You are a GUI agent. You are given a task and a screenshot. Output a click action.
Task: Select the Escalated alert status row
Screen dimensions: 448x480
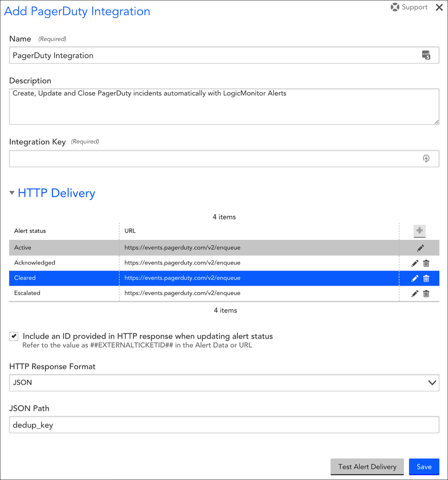click(224, 293)
